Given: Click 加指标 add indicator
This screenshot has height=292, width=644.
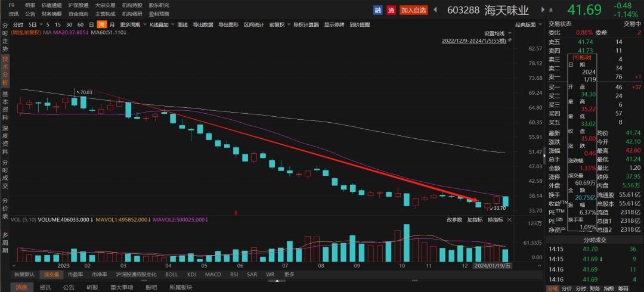Looking at the screenshot, I should pos(475,220).
